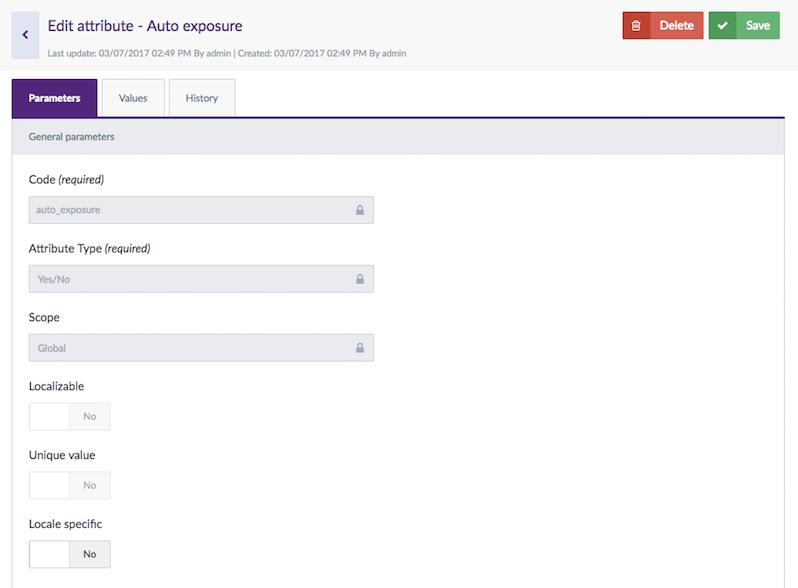Click the checkmark icon on Save
This screenshot has height=588, width=798.
[722, 26]
